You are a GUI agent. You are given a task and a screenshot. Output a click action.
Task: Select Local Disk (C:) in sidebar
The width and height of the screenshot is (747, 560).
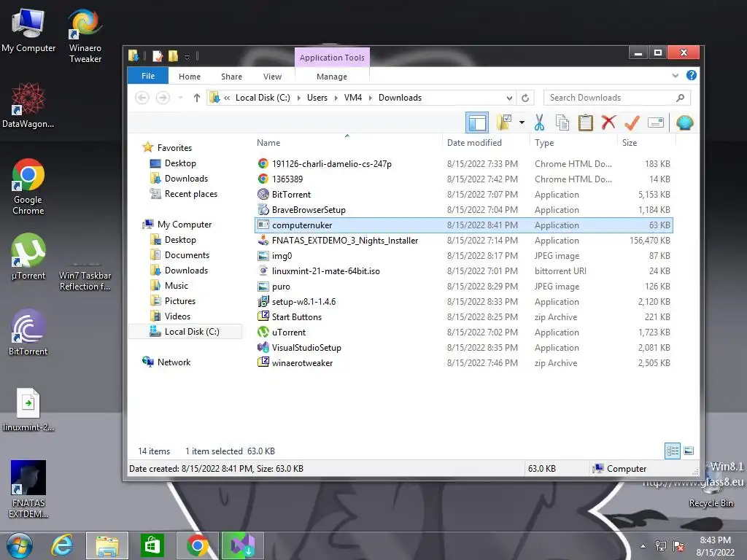coord(185,332)
